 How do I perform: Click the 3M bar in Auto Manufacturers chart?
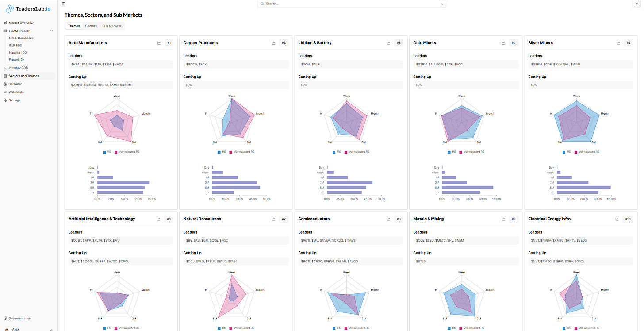pyautogui.click(x=123, y=182)
